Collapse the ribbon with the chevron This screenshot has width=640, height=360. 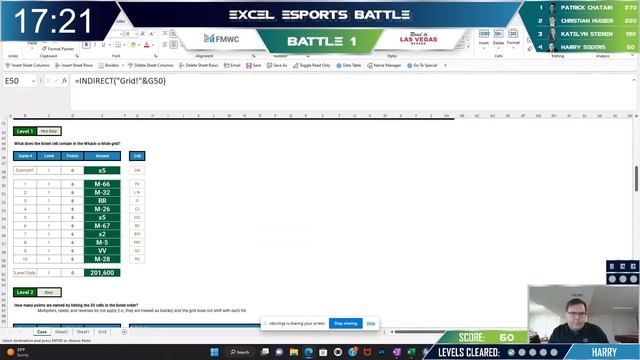click(x=633, y=56)
